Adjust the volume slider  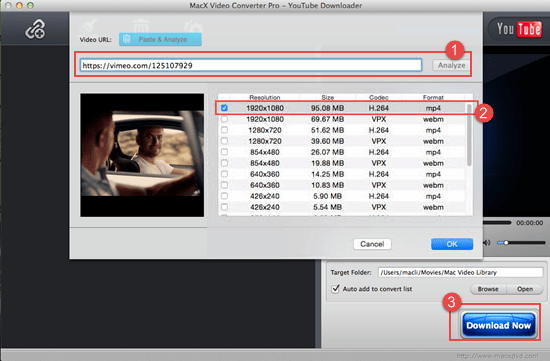tap(521, 242)
